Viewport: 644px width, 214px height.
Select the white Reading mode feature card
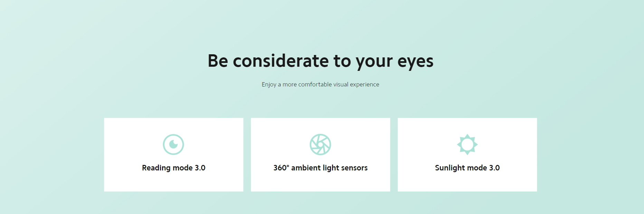click(174, 155)
